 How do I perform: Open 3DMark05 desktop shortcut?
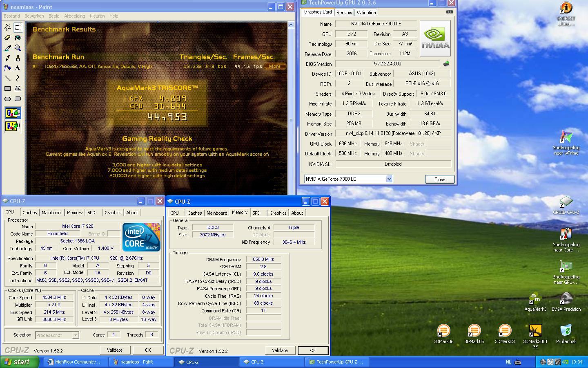pyautogui.click(x=474, y=334)
